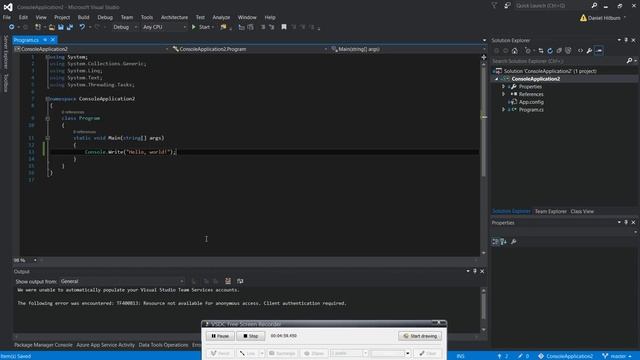Viewport: 640px width, 360px height.
Task: Toggle Word Wrap in Output panel
Action: tap(240, 281)
